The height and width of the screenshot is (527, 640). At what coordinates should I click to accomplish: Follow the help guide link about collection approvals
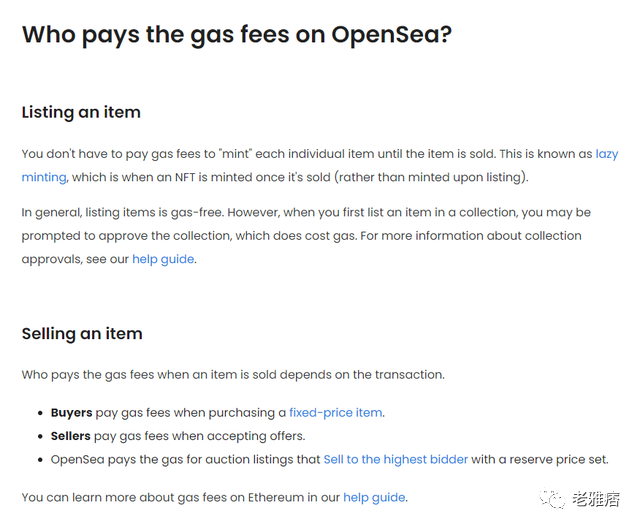[x=163, y=259]
